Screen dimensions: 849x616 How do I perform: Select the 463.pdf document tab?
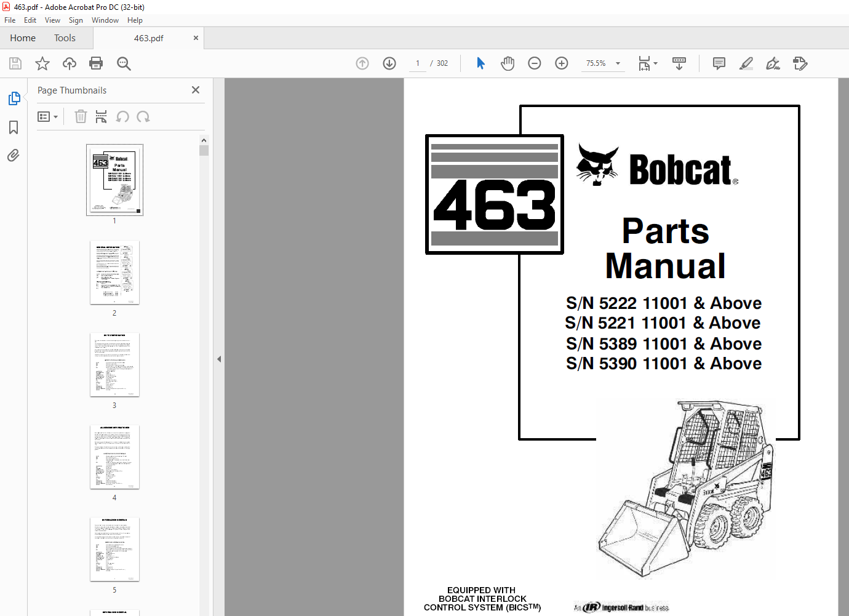148,38
